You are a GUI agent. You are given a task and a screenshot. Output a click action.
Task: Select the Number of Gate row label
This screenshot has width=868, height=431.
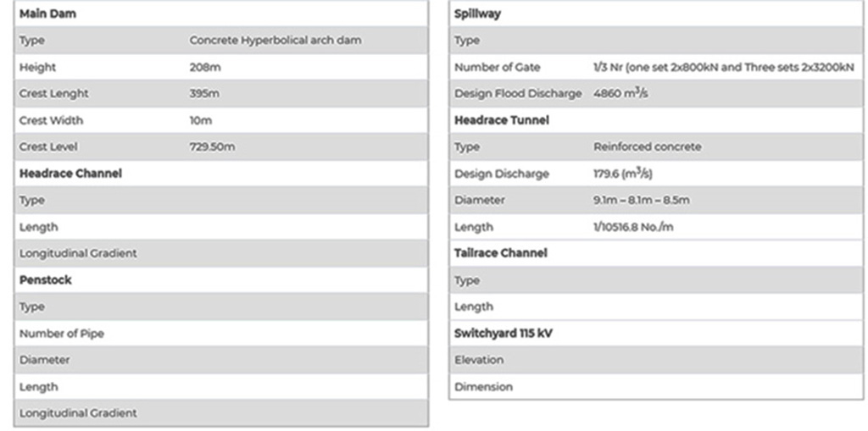pyautogui.click(x=497, y=67)
